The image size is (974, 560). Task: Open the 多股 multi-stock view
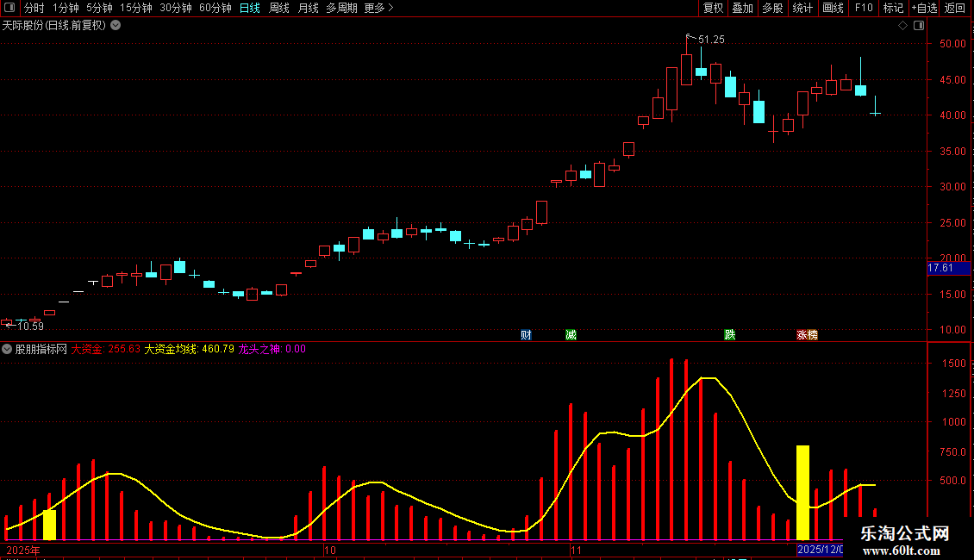773,8
